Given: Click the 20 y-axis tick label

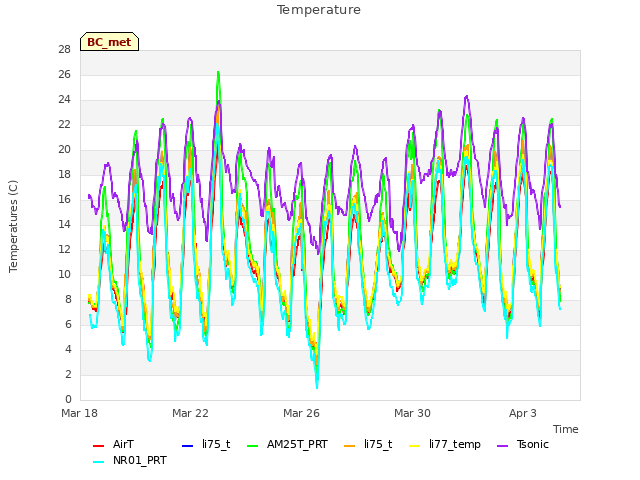Looking at the screenshot, I should click(64, 150).
